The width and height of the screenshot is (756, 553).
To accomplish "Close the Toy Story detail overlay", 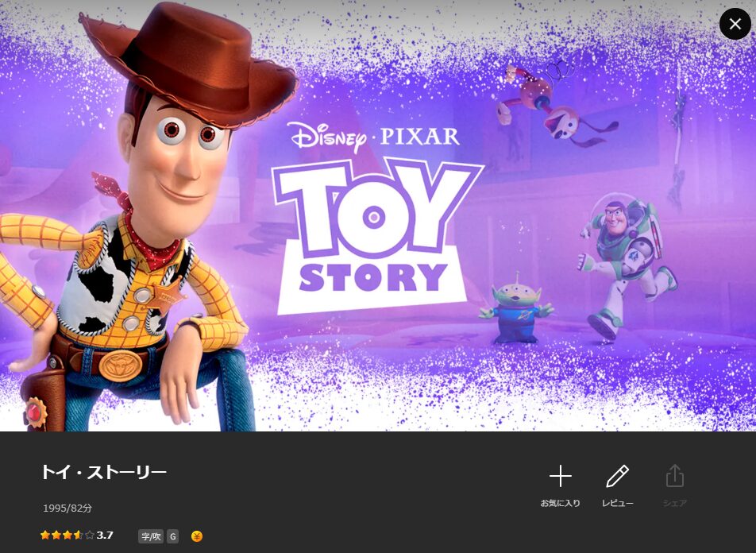I will point(735,24).
